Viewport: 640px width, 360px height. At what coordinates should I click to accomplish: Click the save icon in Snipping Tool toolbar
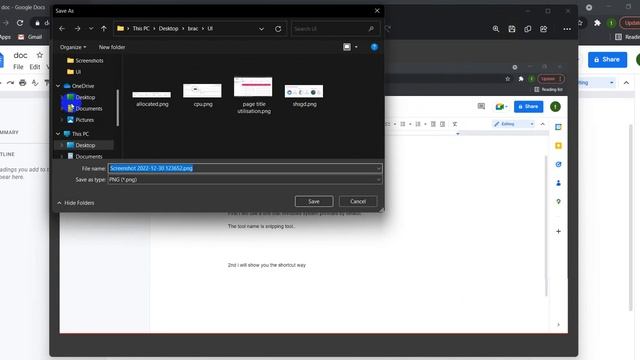(x=512, y=29)
